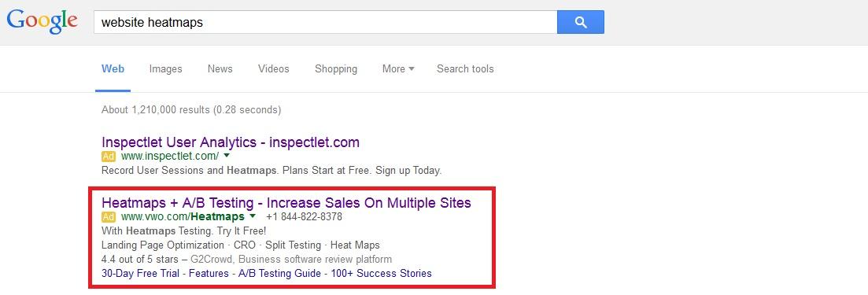
Task: Switch to the Videos tab
Action: coord(274,69)
